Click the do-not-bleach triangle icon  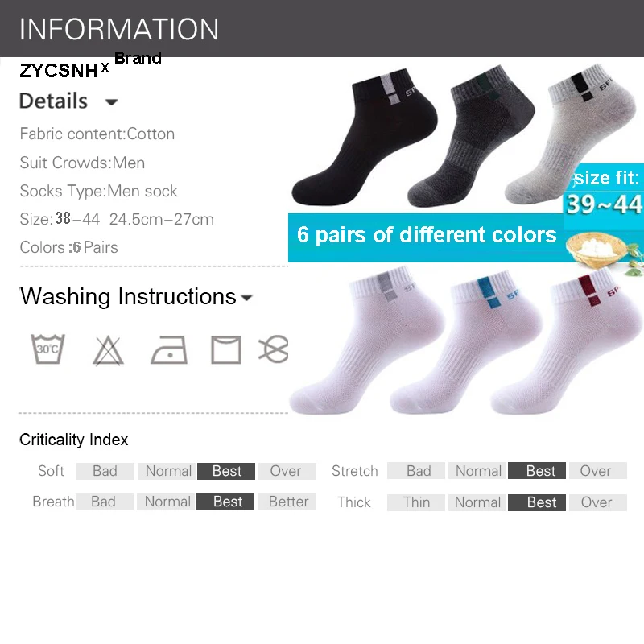(x=108, y=351)
